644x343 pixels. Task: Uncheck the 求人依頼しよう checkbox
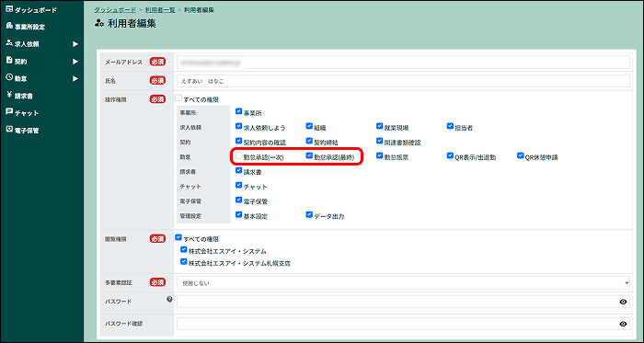coord(238,126)
